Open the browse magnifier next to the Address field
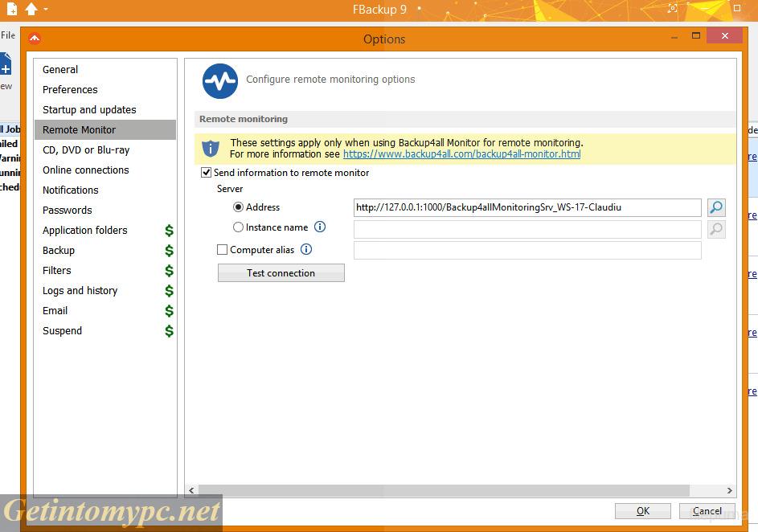Viewport: 758px width, 532px height. pyautogui.click(x=715, y=207)
